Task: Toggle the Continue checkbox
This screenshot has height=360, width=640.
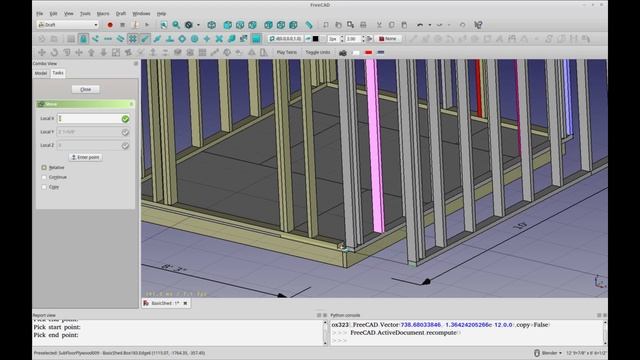Action: tap(44, 177)
